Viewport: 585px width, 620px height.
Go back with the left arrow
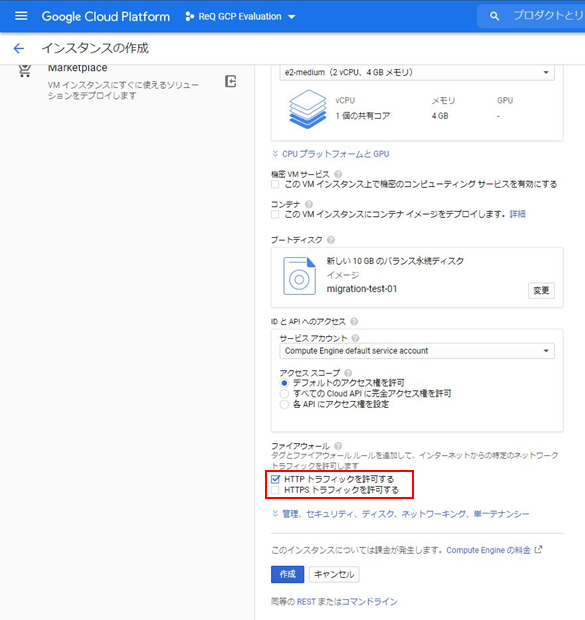[19, 48]
